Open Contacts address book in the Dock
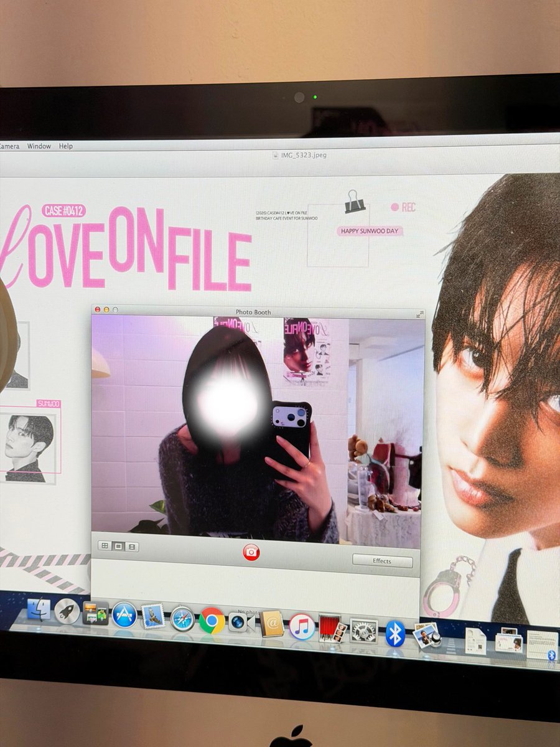The image size is (560, 747). [x=273, y=623]
